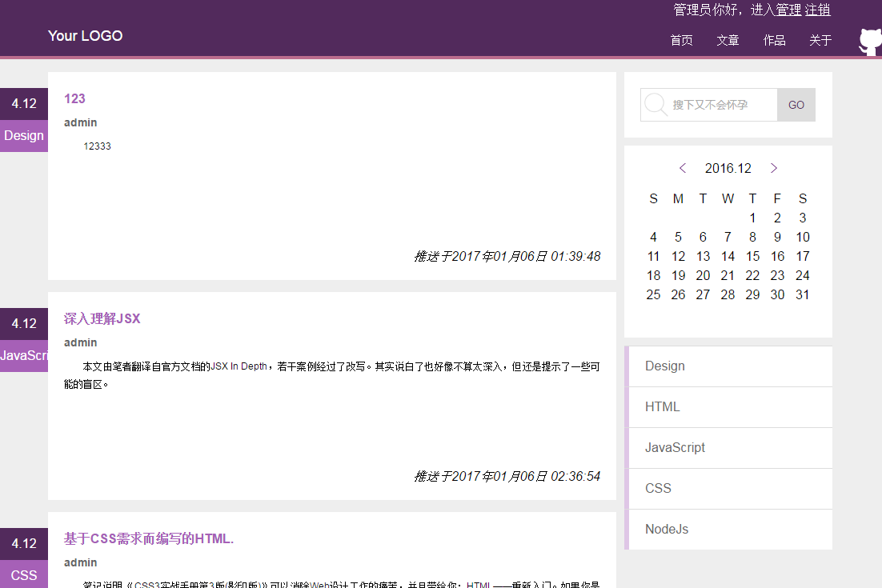882x588 pixels.
Task: Open the post titled 深入理解JSX
Action: [x=102, y=318]
